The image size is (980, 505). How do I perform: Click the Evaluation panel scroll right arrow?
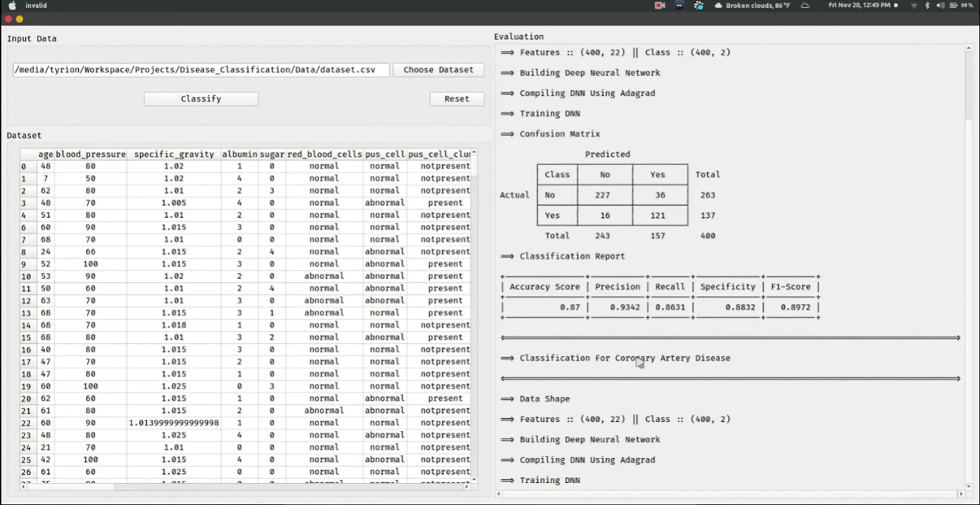pos(961,494)
